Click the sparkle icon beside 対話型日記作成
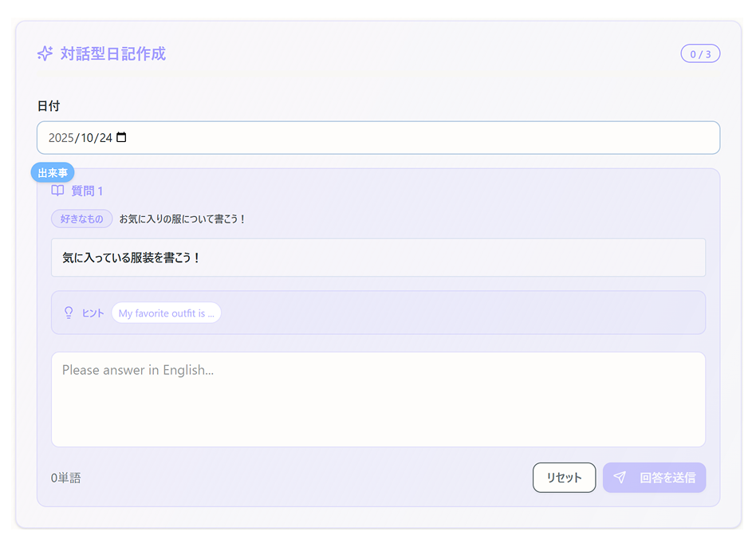The width and height of the screenshot is (756, 547). (x=45, y=53)
